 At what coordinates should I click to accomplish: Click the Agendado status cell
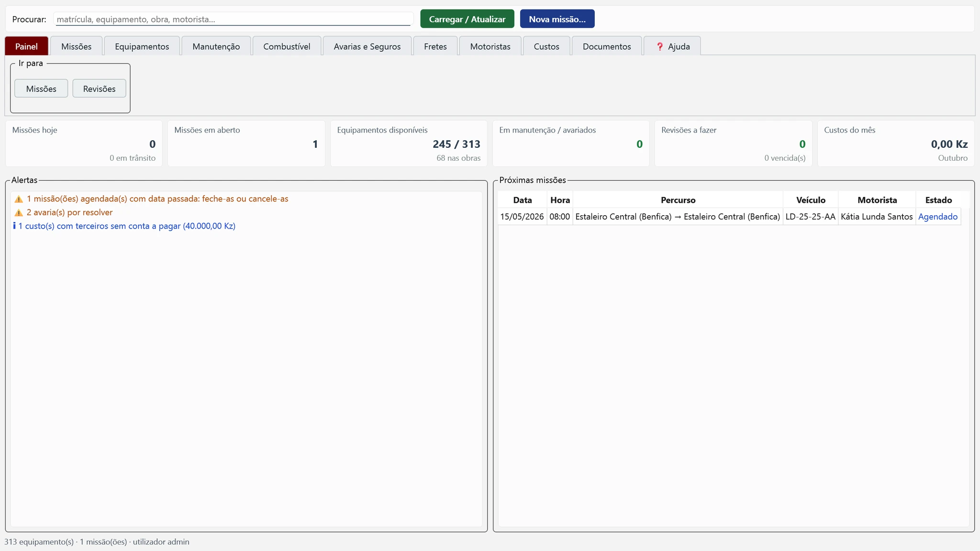pos(938,217)
